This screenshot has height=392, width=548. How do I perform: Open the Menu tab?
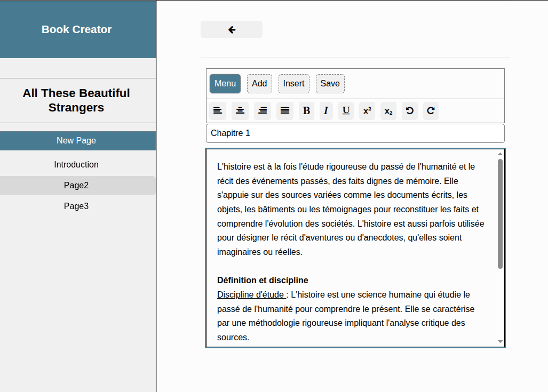[x=225, y=84]
